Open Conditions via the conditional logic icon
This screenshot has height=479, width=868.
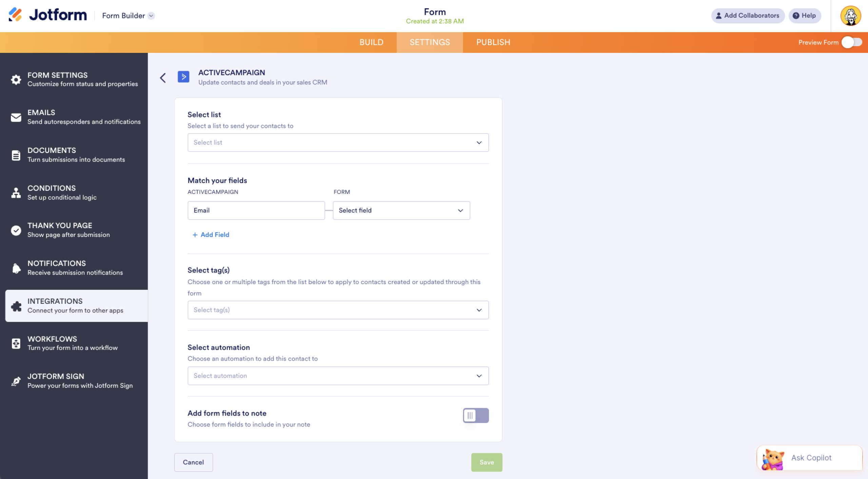click(16, 193)
